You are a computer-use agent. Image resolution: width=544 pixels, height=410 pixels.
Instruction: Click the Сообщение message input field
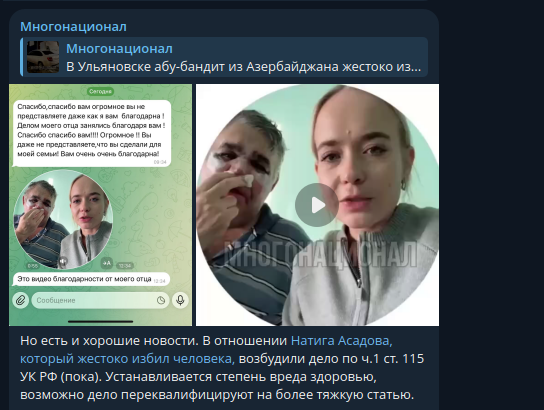pos(101,300)
